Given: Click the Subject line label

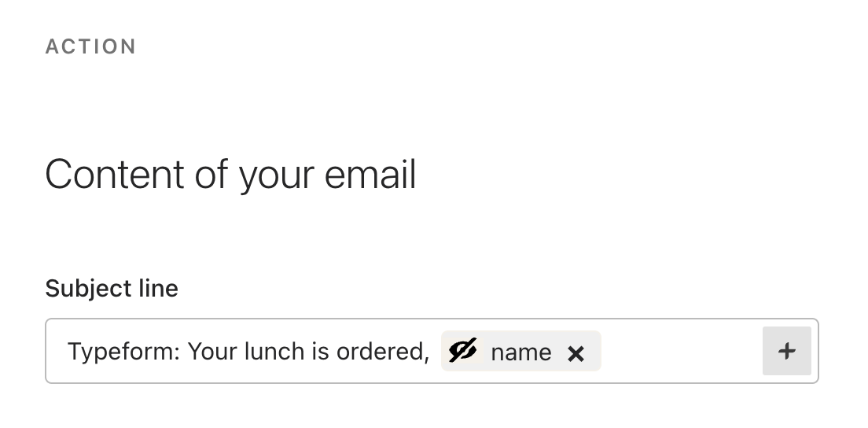Looking at the screenshot, I should click(112, 289).
